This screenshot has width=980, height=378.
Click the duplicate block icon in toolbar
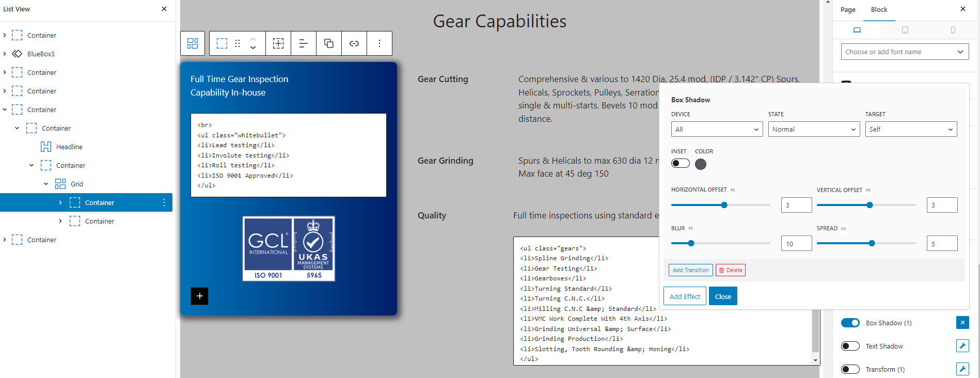coord(329,43)
